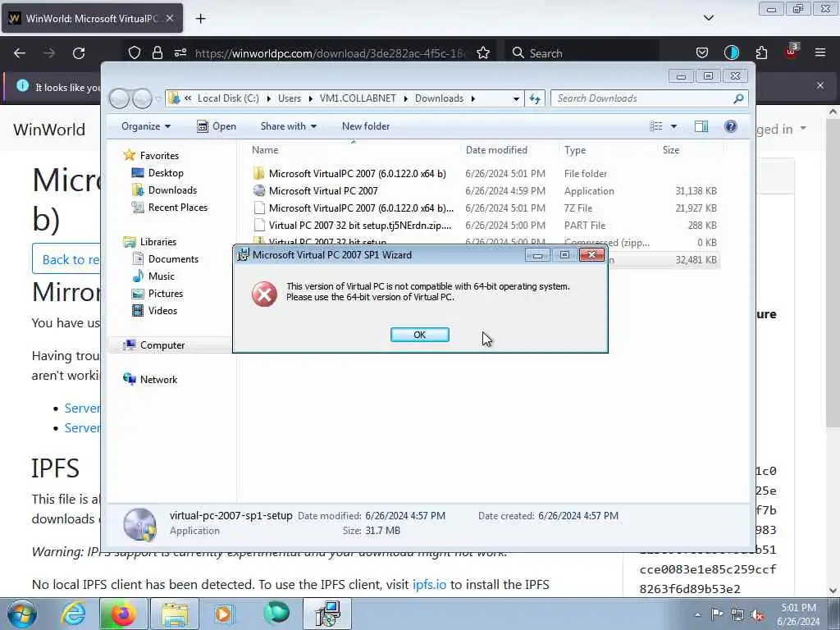Reload the WinWorld page in Firefox
Image resolution: width=840 pixels, height=630 pixels.
[x=79, y=53]
